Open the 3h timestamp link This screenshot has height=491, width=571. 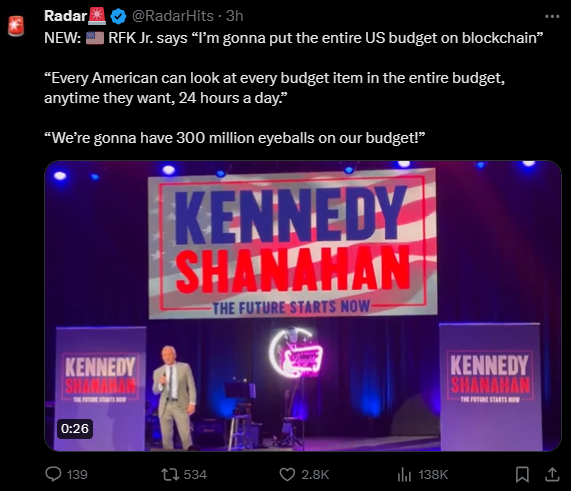click(x=235, y=16)
